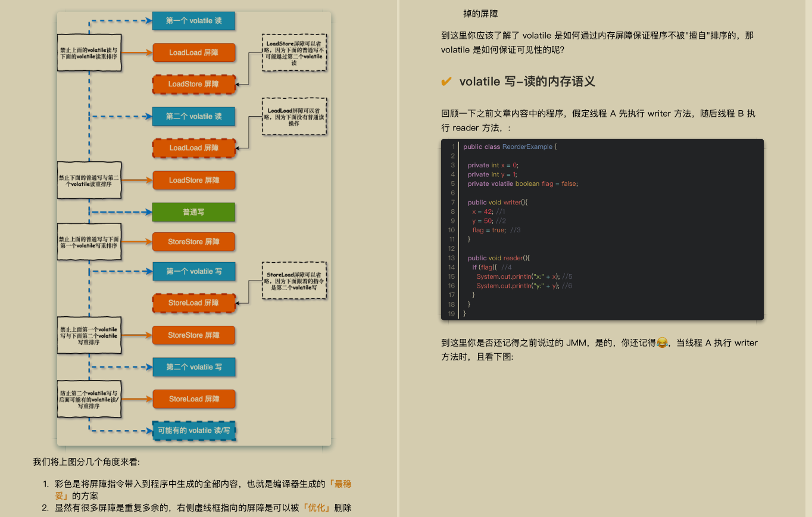Click the sentence "我们将上图分几个角度来看:"
The height and width of the screenshot is (517, 812).
click(x=86, y=462)
